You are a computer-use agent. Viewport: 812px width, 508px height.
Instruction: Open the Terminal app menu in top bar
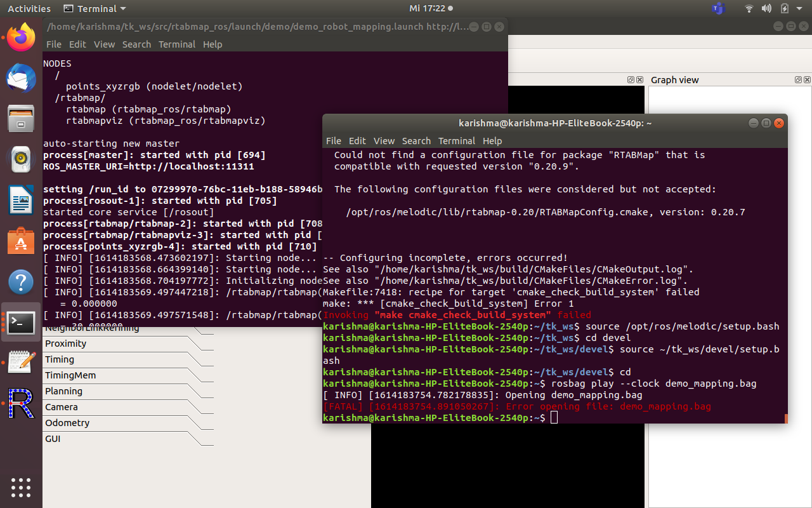[95, 9]
